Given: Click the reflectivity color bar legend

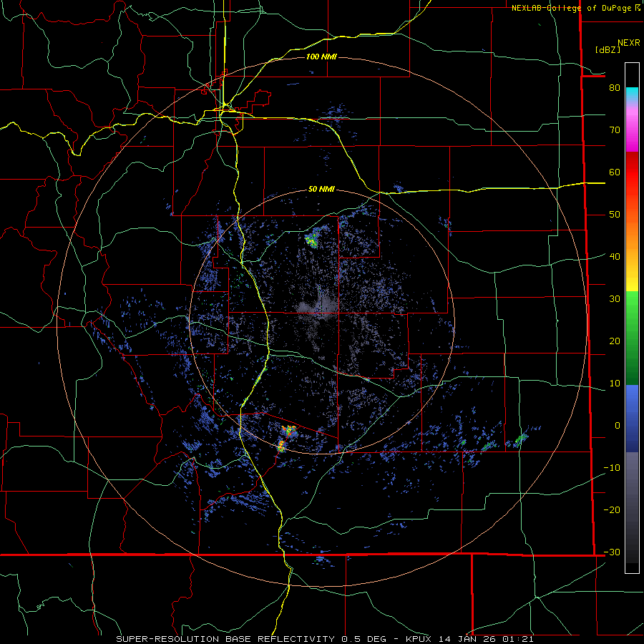Looking at the screenshot, I should (632, 318).
